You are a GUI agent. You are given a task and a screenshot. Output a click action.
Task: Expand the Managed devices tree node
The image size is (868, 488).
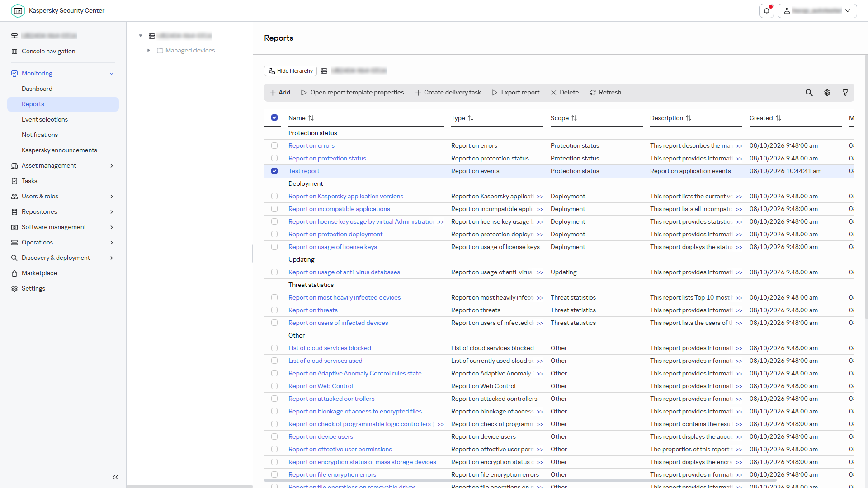pos(148,50)
